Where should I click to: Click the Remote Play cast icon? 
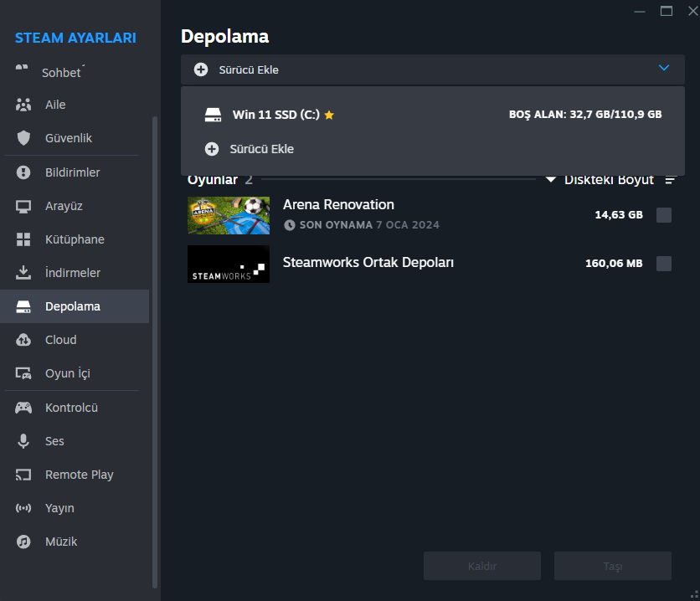point(23,475)
